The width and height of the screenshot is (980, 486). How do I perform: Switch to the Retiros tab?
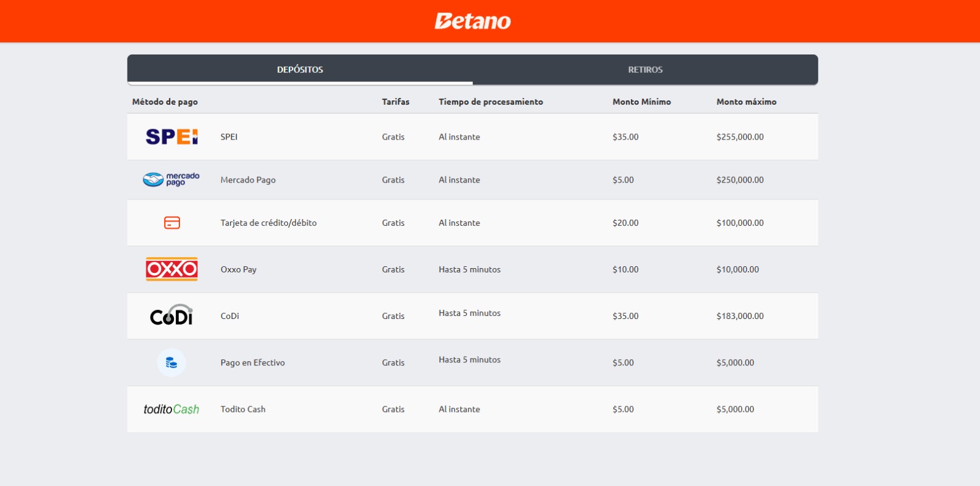pos(645,70)
